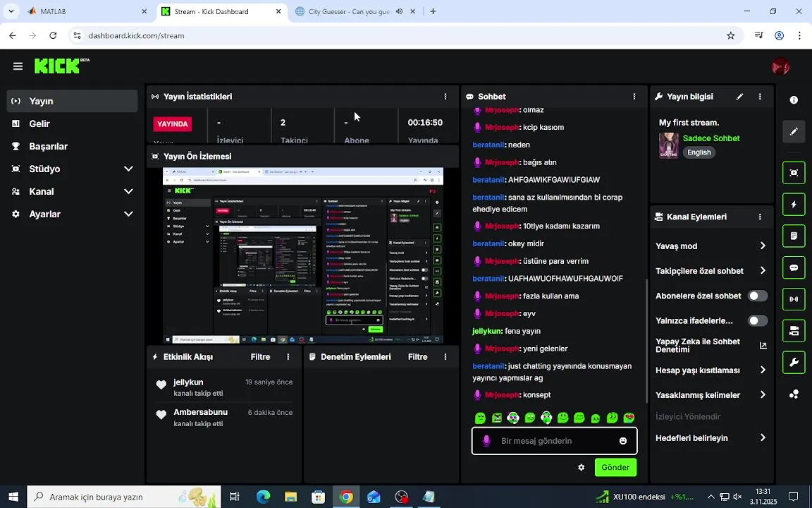
Task: Reload the page with browser refresh
Action: coord(53,36)
